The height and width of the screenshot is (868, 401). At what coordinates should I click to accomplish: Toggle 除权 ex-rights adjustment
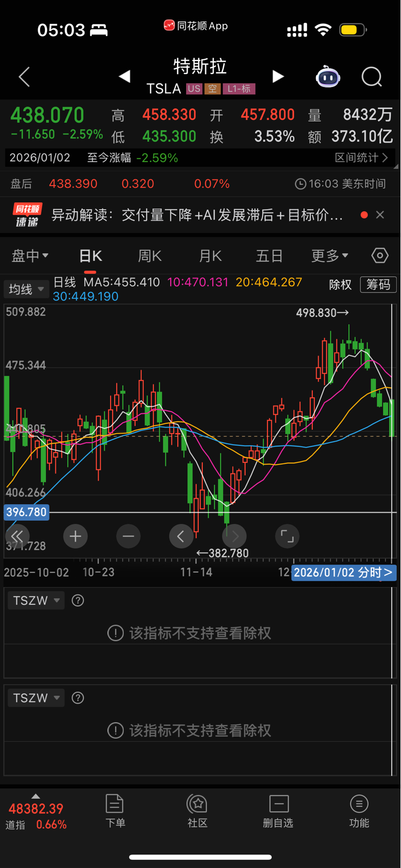tap(341, 285)
